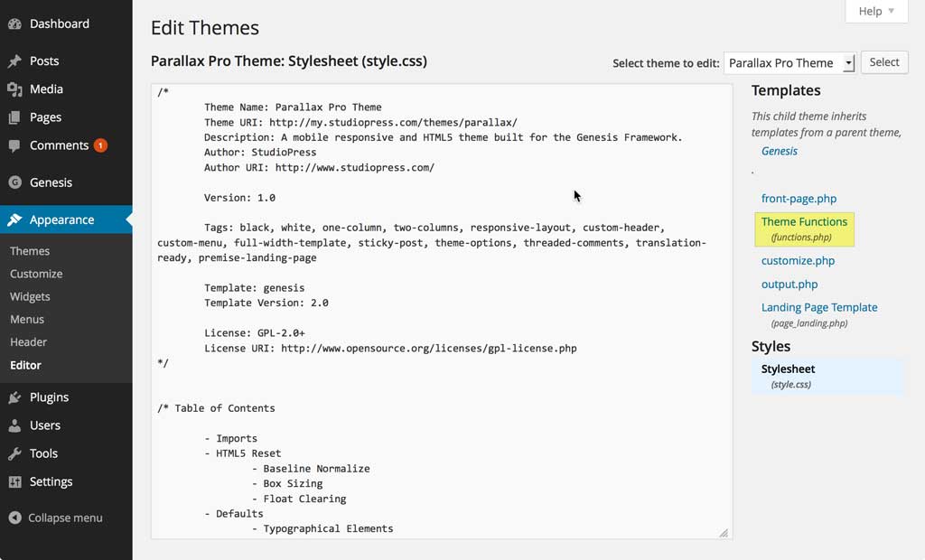Click the Genesis logo icon
Screen dimensions: 925x560
14,182
